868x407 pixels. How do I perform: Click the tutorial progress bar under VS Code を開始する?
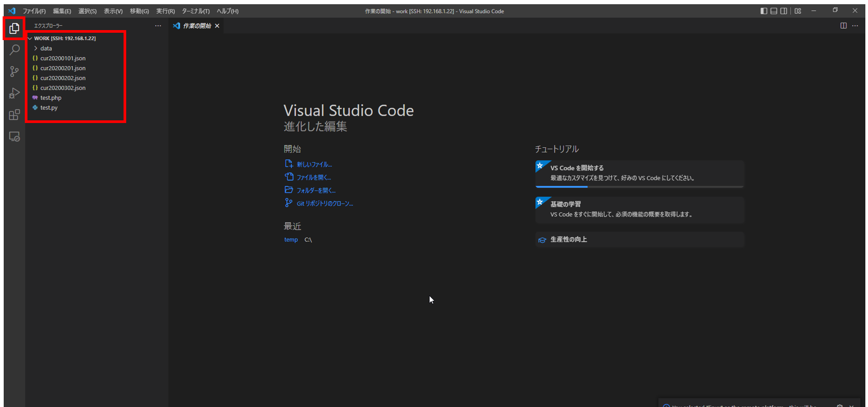tap(639, 186)
